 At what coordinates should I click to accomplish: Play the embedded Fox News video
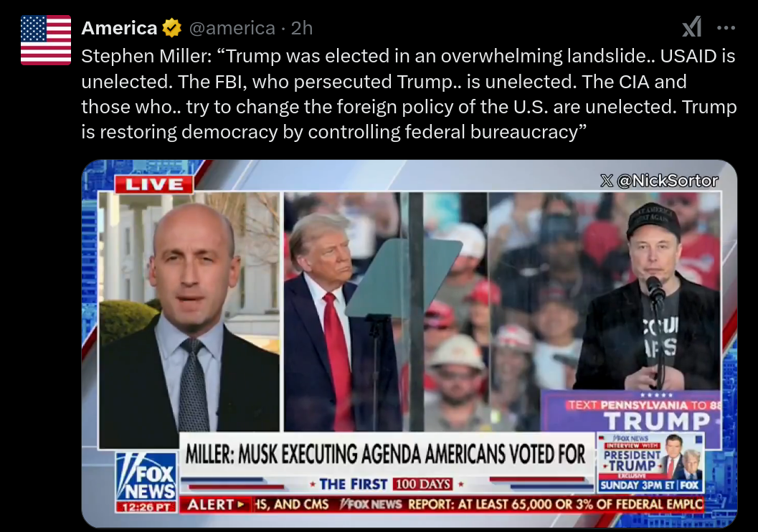point(409,343)
